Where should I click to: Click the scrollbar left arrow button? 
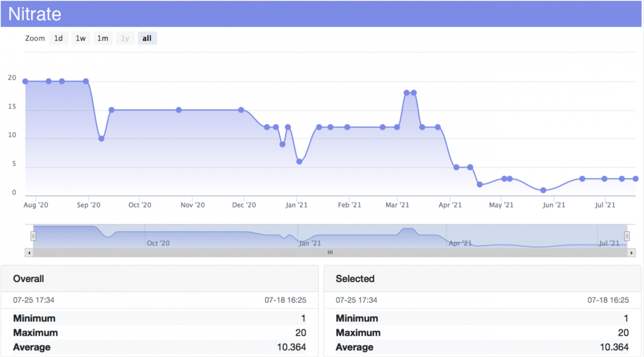pyautogui.click(x=29, y=253)
